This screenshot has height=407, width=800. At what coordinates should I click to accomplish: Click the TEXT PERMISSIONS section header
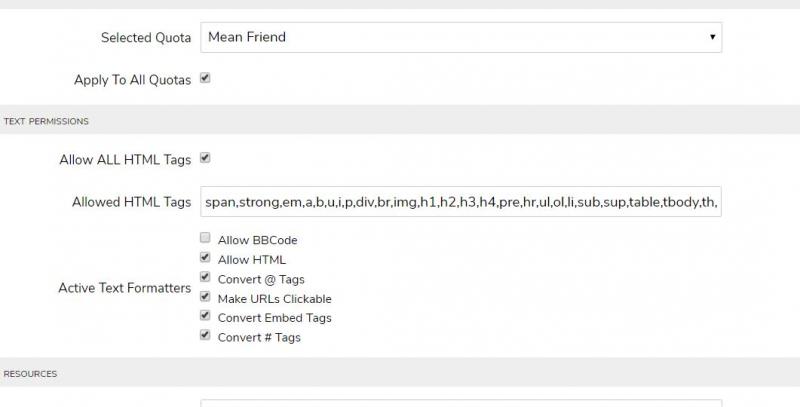coord(46,121)
